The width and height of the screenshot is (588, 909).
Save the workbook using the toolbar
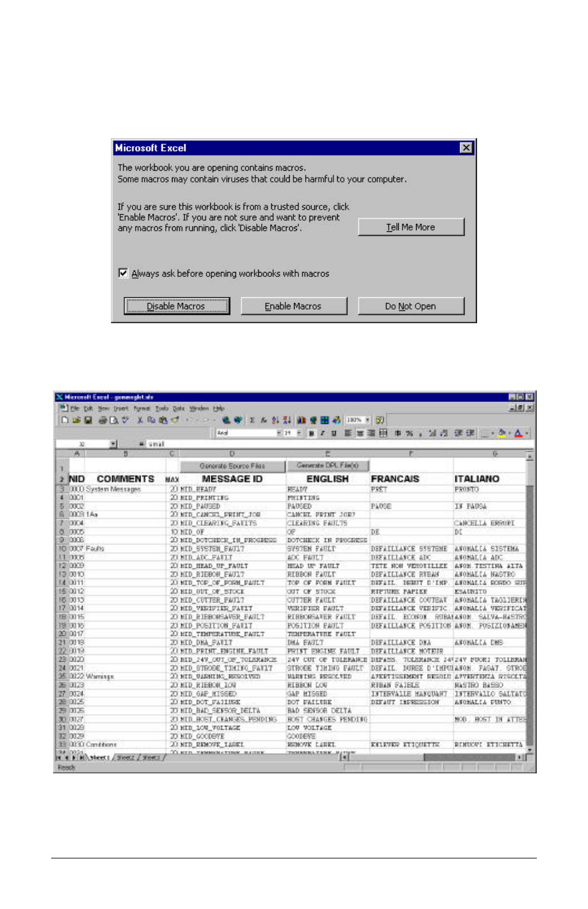tap(88, 420)
